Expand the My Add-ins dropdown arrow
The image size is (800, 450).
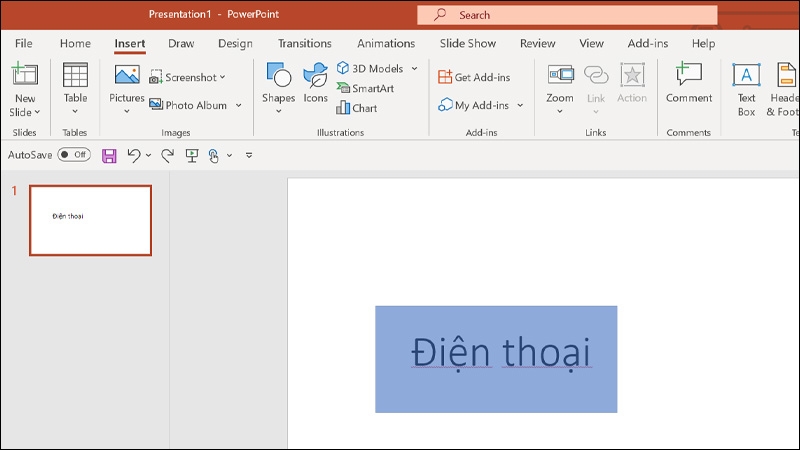520,105
